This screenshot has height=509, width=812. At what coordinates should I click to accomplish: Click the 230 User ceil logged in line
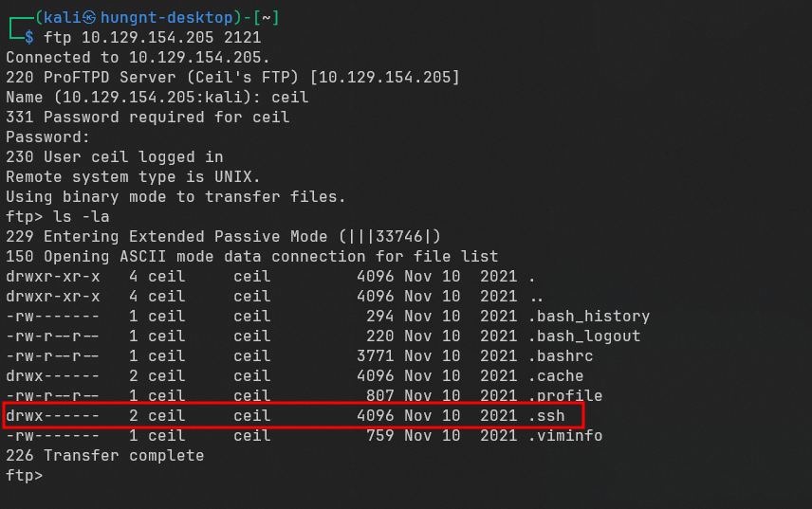(x=114, y=156)
